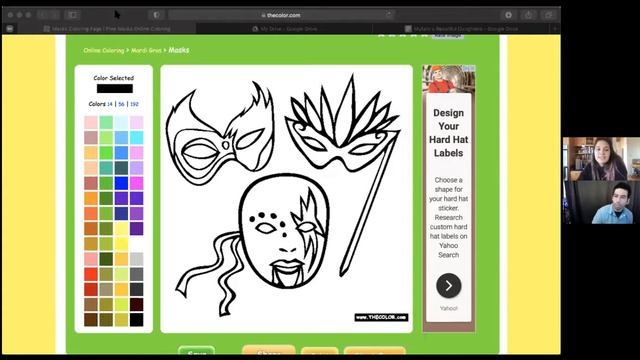
Task: Pick the dark forest green swatch
Action: click(106, 259)
